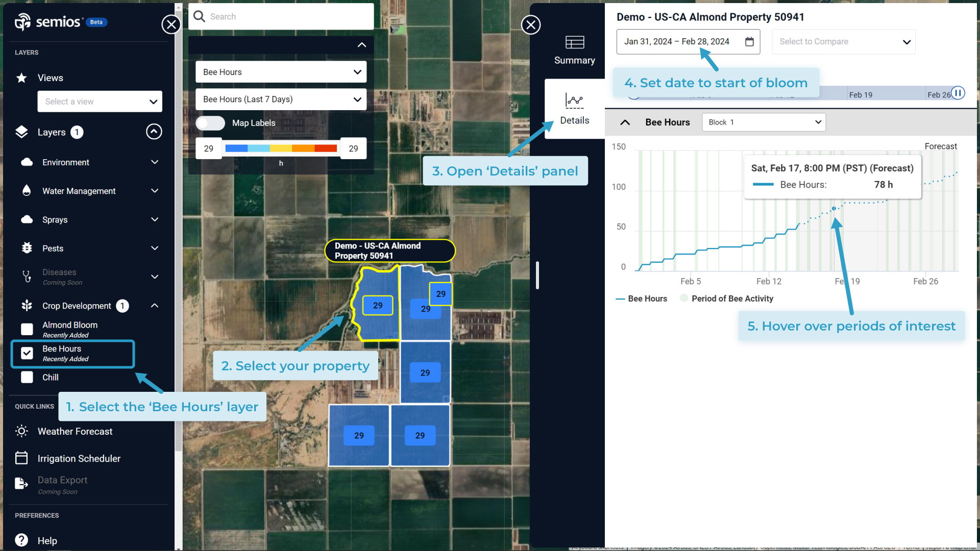
Task: Expand the Sprays layer group
Action: click(x=155, y=219)
